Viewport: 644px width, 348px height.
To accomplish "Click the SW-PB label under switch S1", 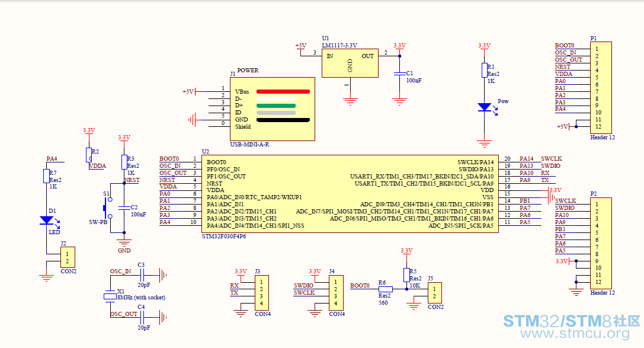I will click(98, 222).
